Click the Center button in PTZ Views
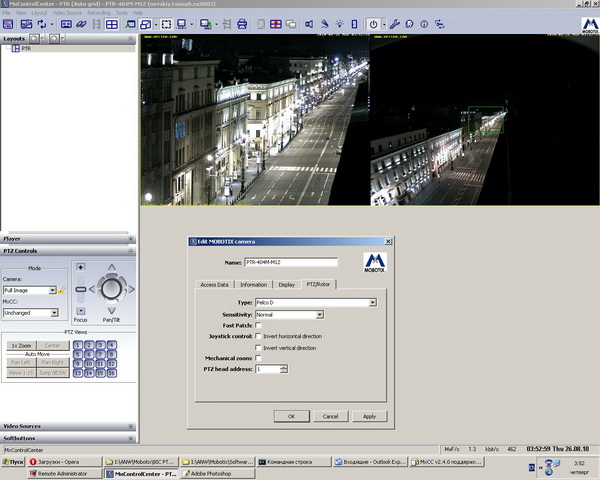This screenshot has width=600, height=480. point(53,346)
